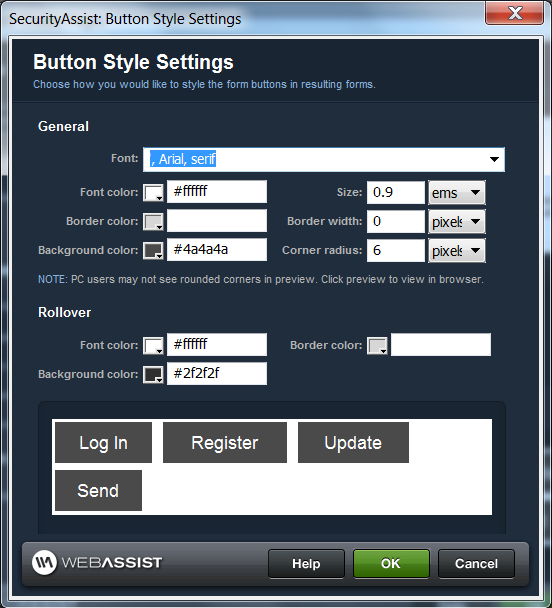This screenshot has height=608, width=552.
Task: Click the WebAssist logo icon
Action: click(44, 562)
